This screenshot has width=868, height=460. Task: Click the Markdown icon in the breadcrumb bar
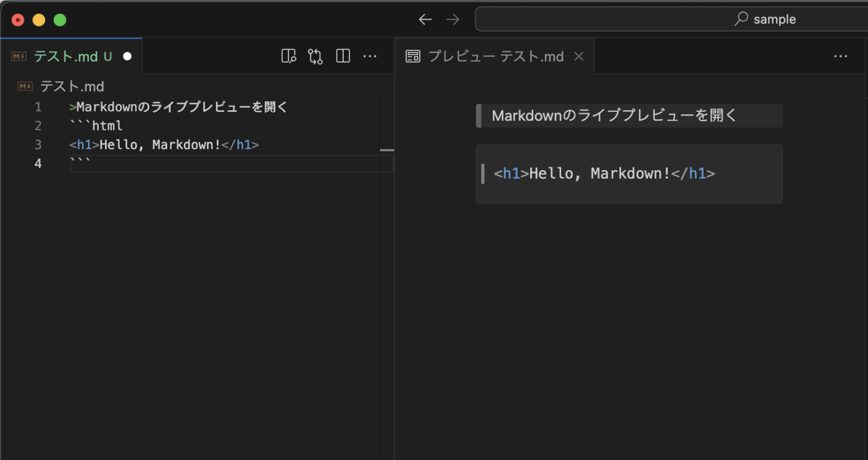(x=25, y=86)
